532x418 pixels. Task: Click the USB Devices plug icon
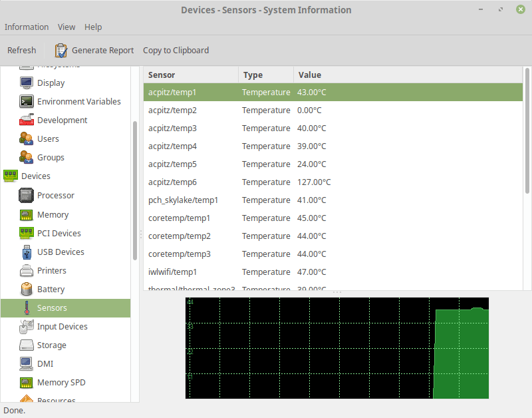click(26, 252)
